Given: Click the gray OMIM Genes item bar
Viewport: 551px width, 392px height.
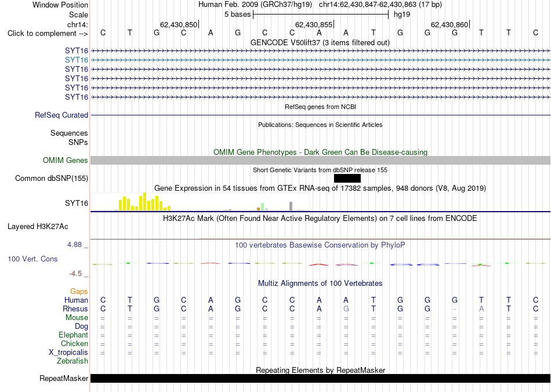Looking at the screenshot, I should (x=321, y=161).
